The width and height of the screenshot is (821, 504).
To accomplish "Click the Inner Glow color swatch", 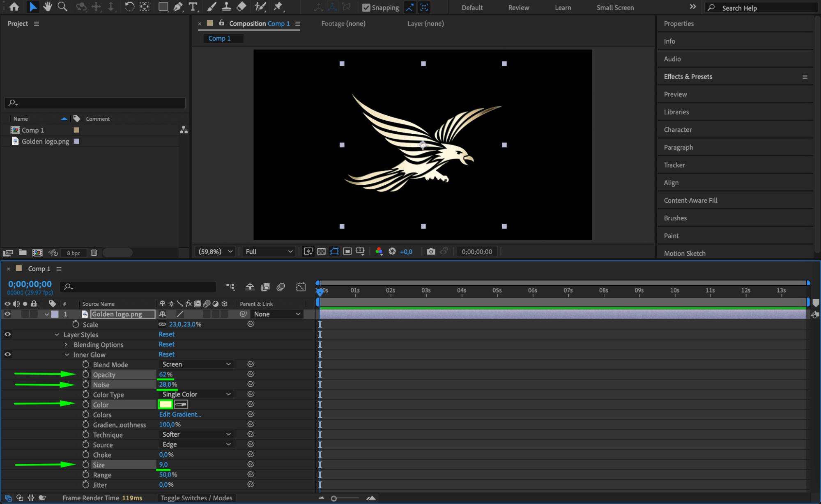I will (166, 405).
